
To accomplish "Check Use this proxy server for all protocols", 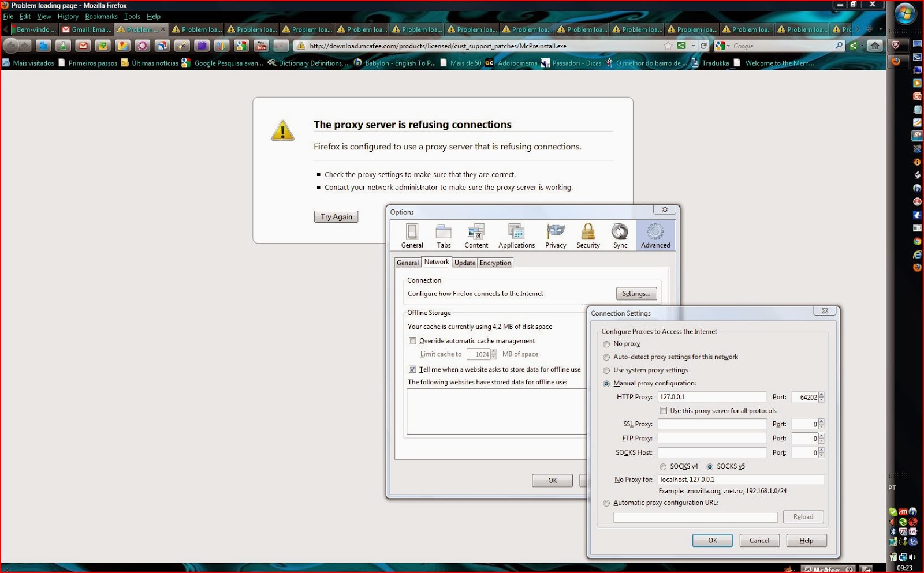I will [663, 411].
